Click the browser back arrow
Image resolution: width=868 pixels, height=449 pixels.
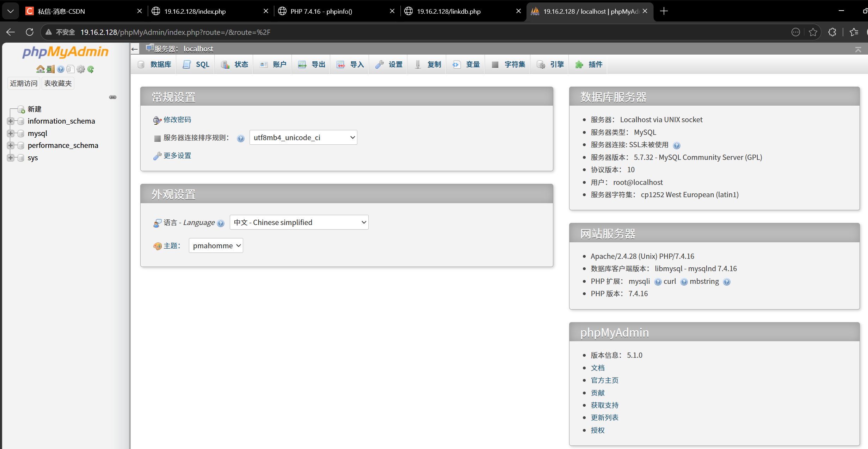(11, 32)
